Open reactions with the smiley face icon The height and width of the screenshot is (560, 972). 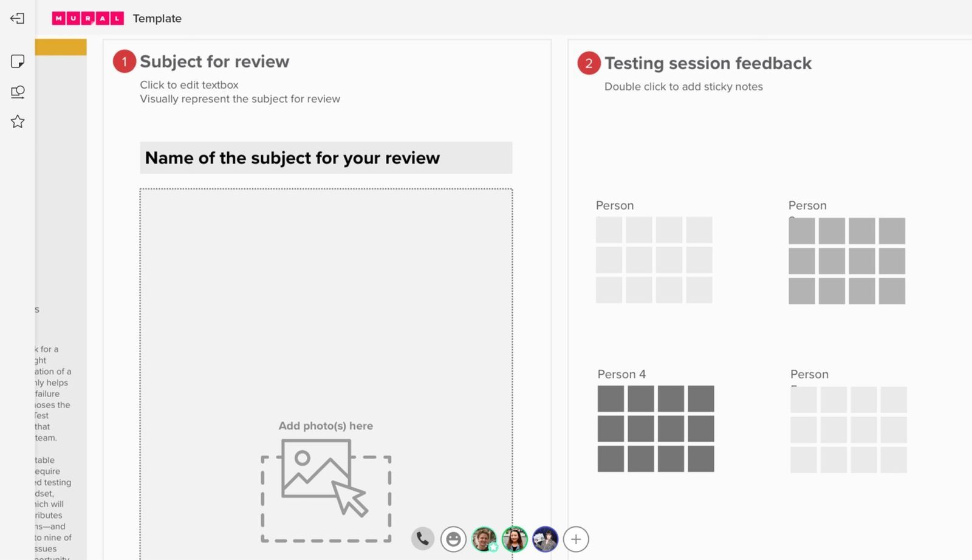(x=453, y=538)
